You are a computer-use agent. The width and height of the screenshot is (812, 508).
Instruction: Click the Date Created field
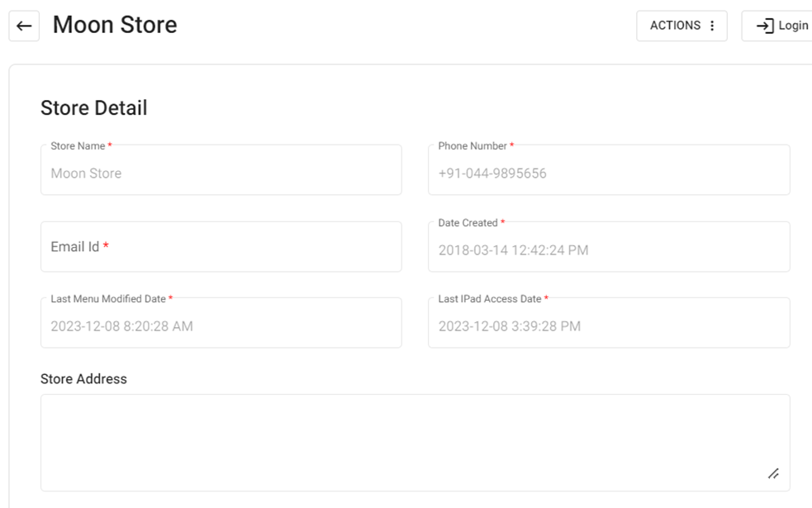point(608,249)
